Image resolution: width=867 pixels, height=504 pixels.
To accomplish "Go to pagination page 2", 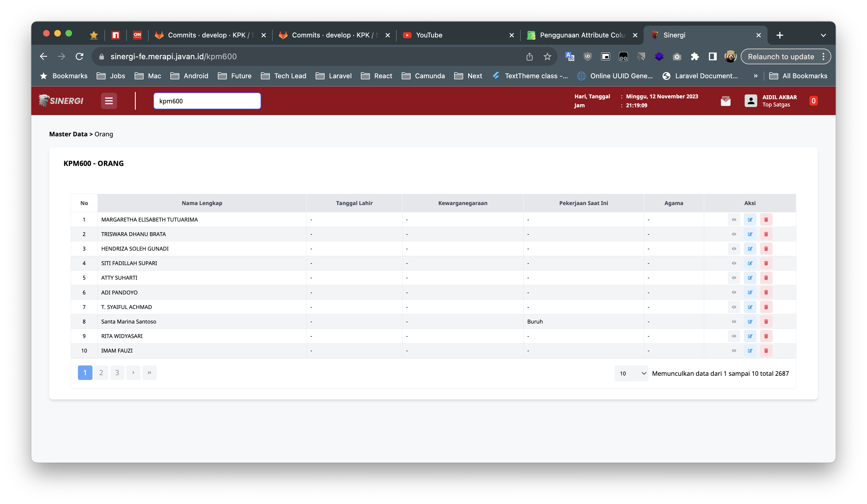I will coord(101,373).
